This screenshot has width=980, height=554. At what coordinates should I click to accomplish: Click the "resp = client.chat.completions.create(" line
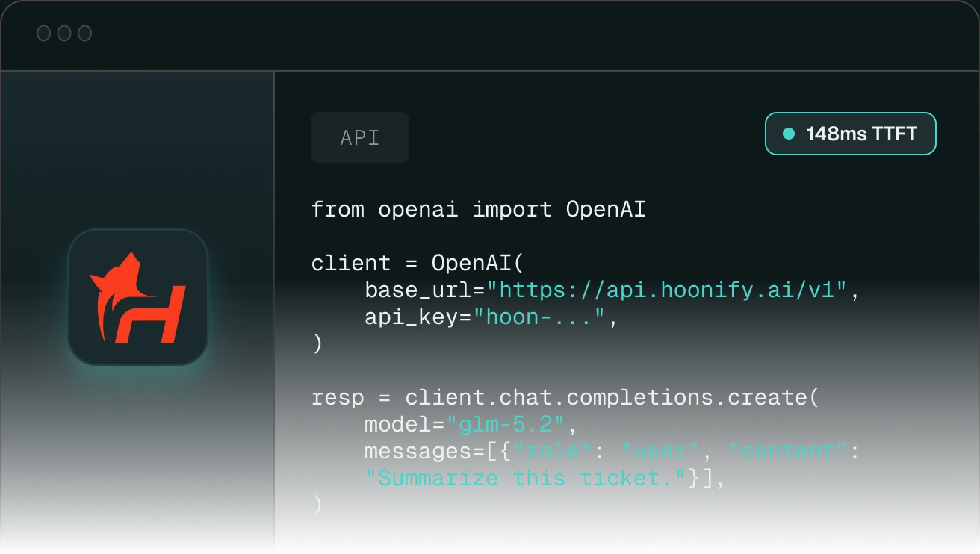[x=565, y=397]
